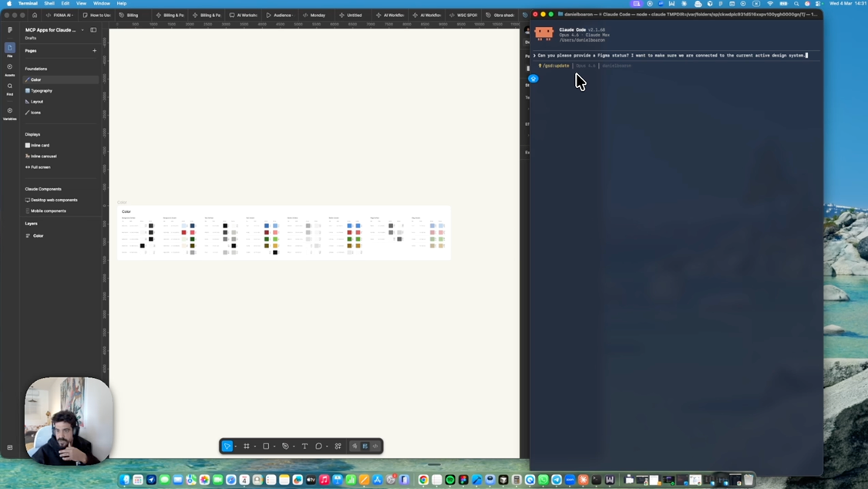Open Comment tool options dropdown arrow
The height and width of the screenshot is (489, 868).
point(327,447)
